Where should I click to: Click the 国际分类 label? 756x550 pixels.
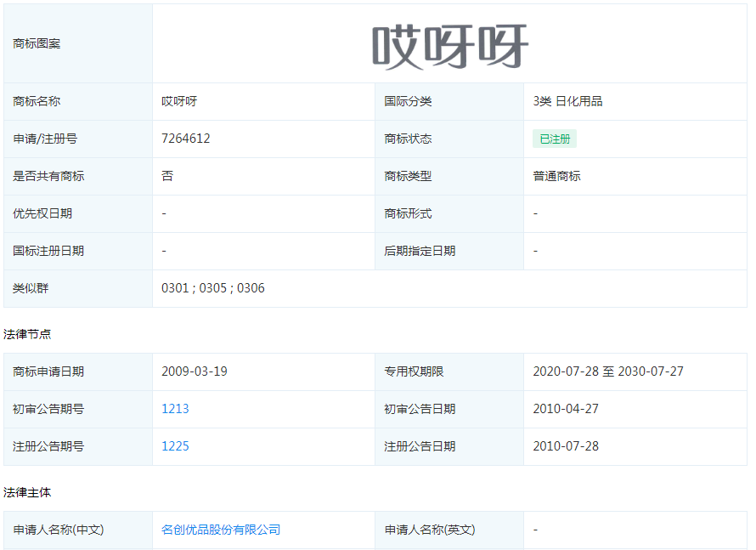(408, 101)
